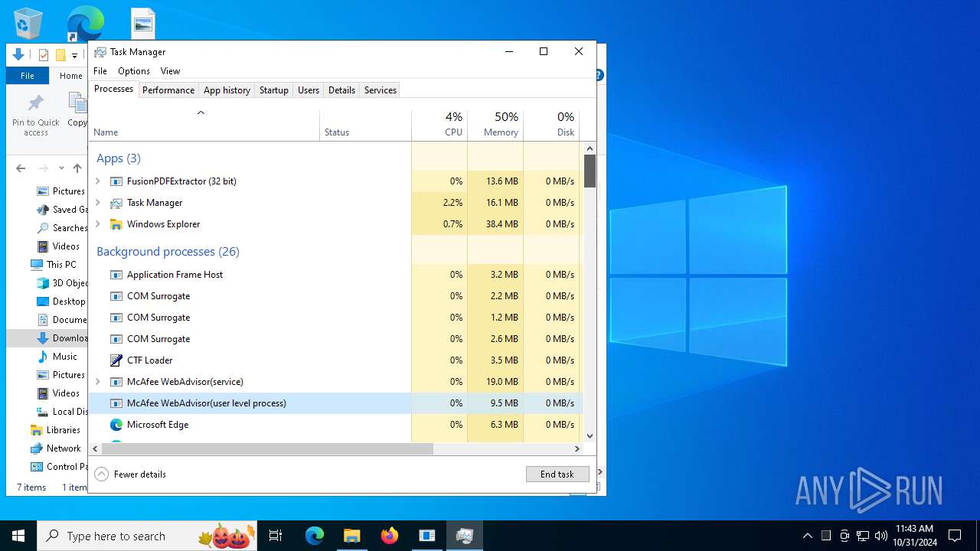Click the Explorer back arrow

tap(21, 168)
